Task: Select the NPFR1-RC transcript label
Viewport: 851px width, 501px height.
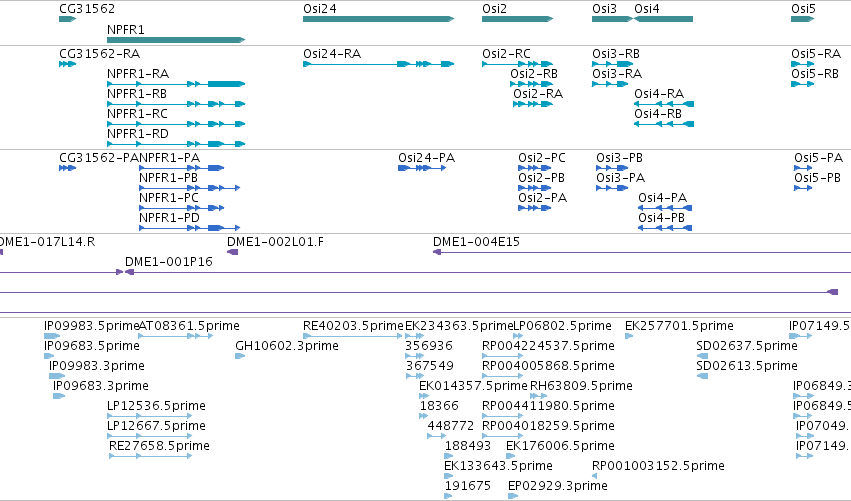Action: [x=137, y=114]
